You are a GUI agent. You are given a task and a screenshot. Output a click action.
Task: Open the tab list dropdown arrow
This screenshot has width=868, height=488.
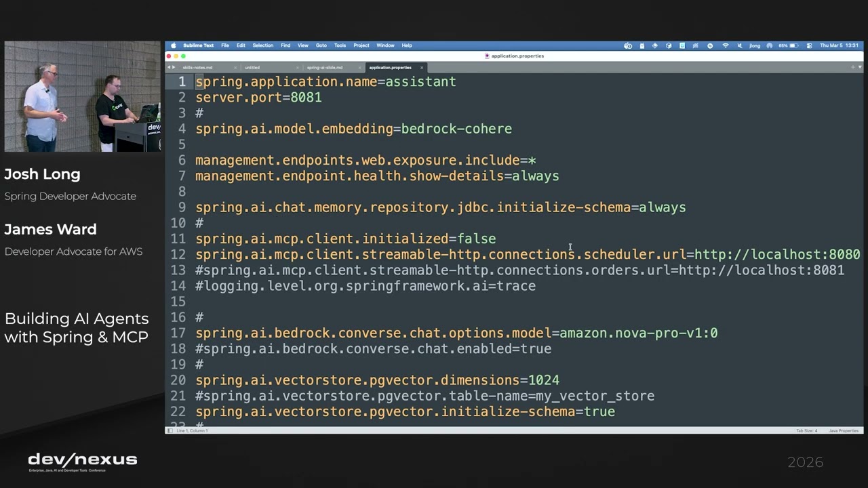tap(860, 67)
